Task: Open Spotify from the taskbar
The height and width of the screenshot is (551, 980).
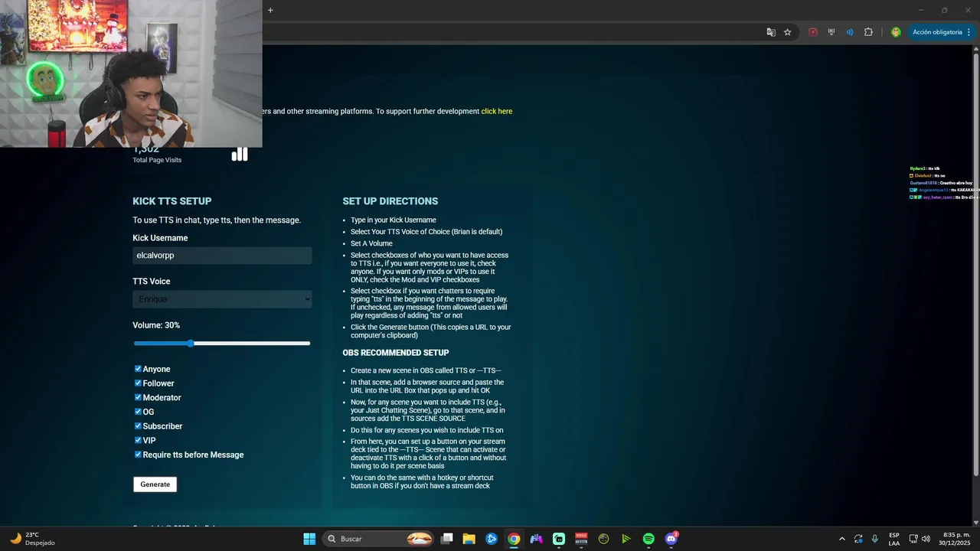Action: pos(648,539)
